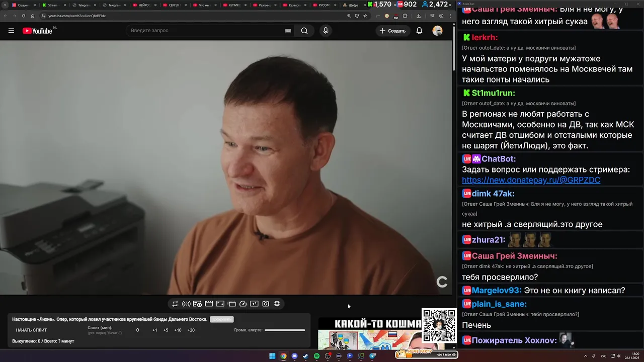Viewport: 644px width, 362px height.
Task: Click the eye panel icon in player toolbar
Action: pos(198,304)
